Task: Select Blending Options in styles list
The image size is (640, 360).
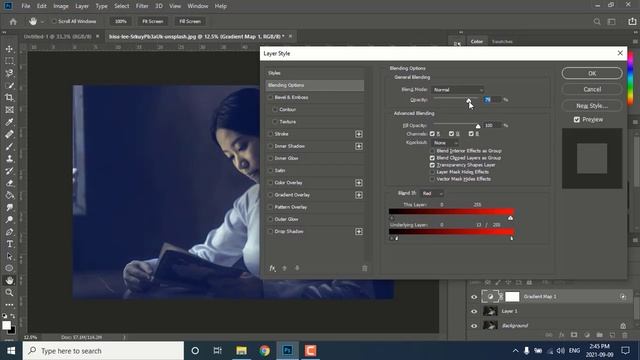Action: tap(315, 85)
